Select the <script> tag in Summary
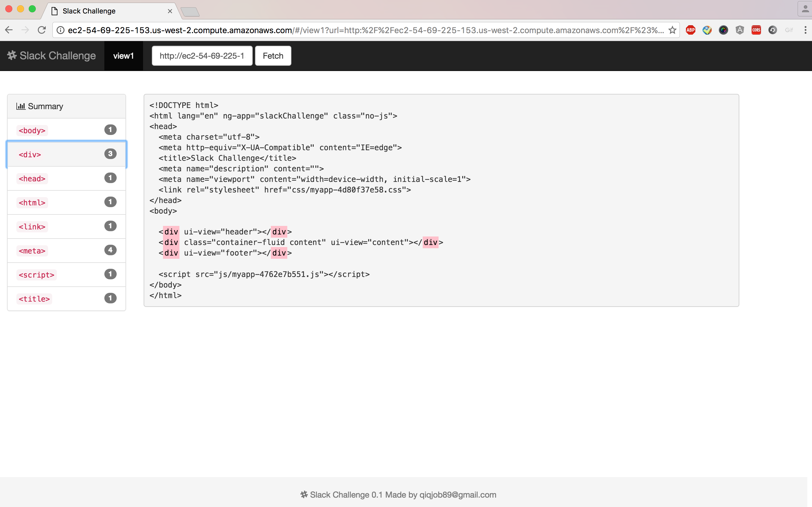The width and height of the screenshot is (812, 507). tap(67, 275)
